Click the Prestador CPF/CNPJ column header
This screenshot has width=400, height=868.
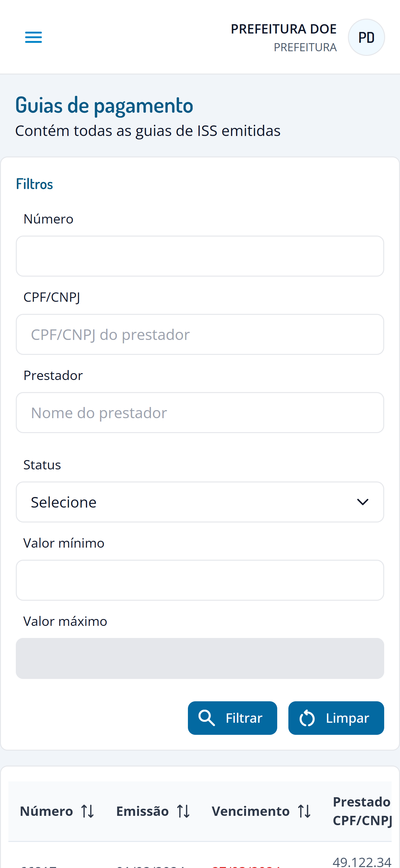pos(362,811)
